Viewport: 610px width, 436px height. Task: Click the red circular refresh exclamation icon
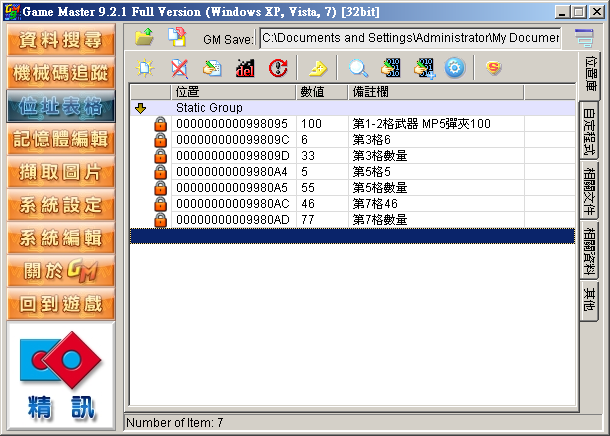pos(278,68)
